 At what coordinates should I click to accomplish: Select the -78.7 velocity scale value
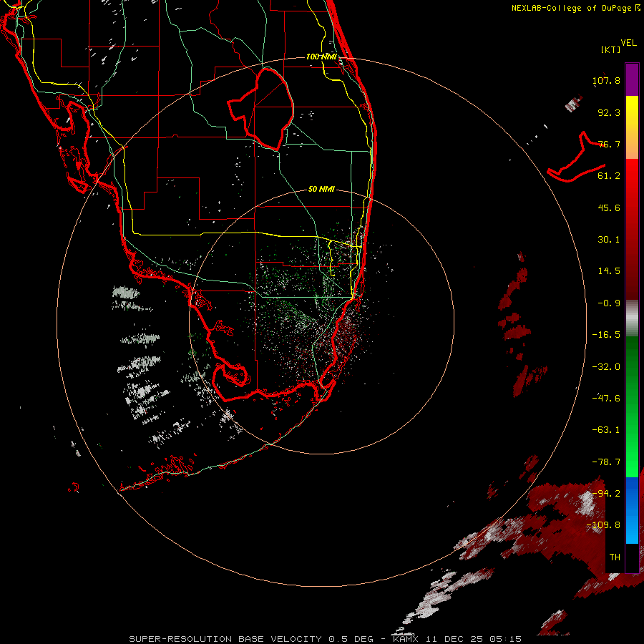click(606, 462)
